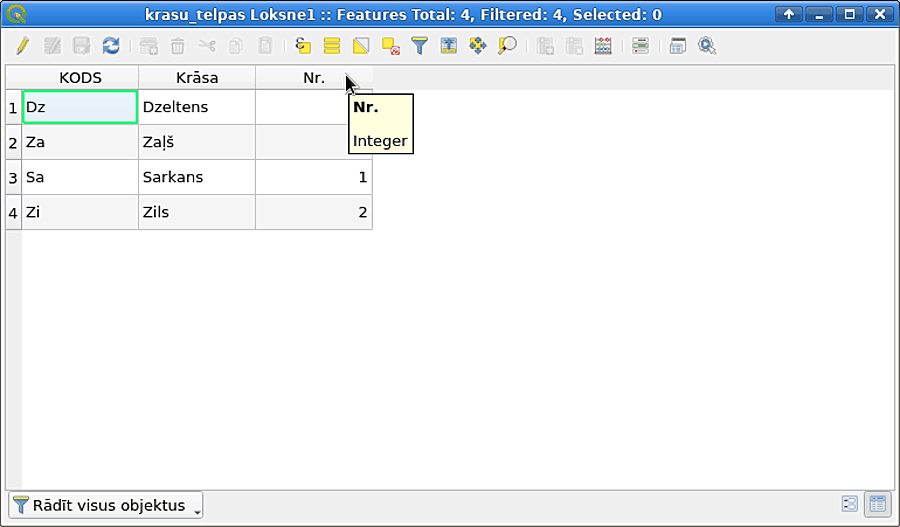Click the Dz cell
900x527 pixels.
(x=80, y=107)
